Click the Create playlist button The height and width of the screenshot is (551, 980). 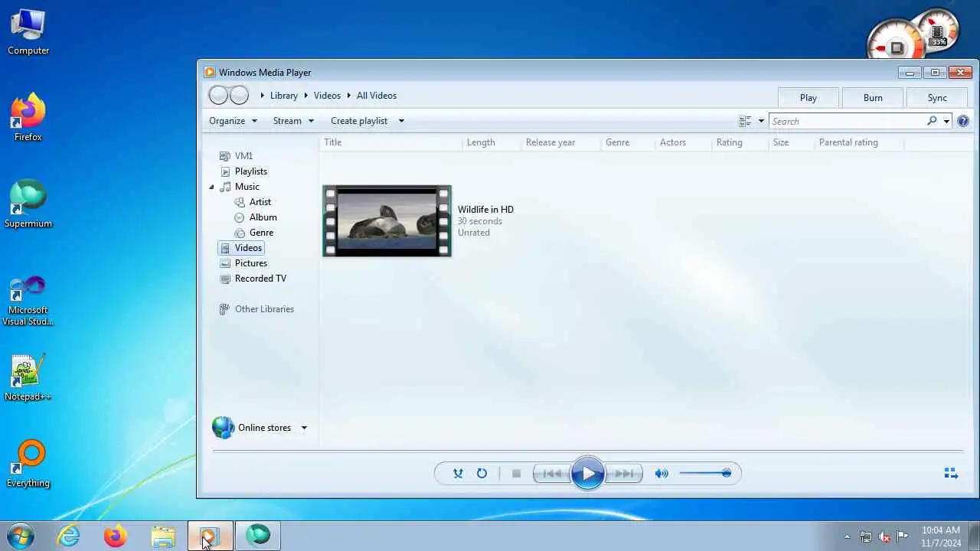click(359, 121)
